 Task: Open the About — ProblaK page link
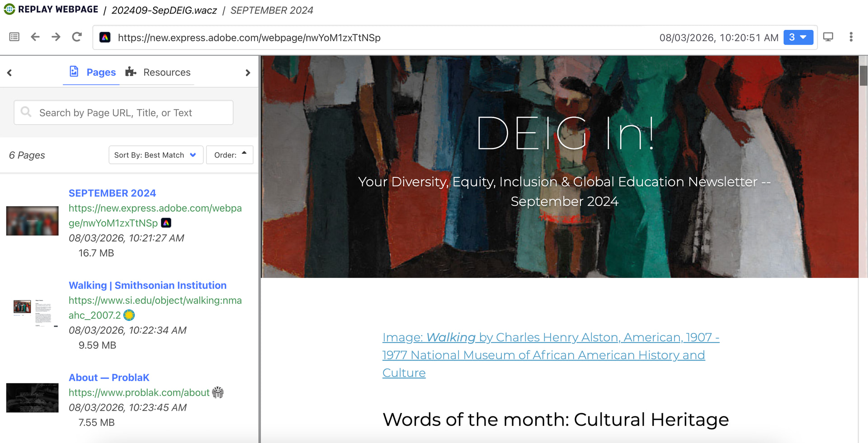tap(109, 378)
